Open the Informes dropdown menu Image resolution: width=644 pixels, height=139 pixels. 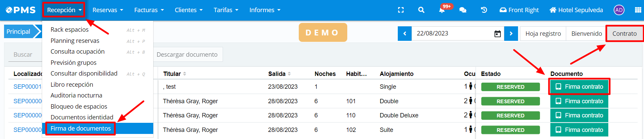point(265,10)
